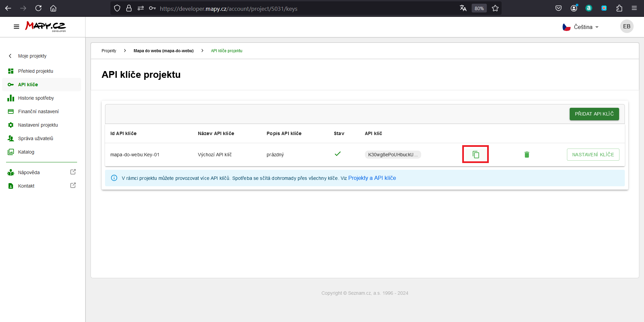
Task: Bookmark this page with the star icon
Action: pyautogui.click(x=495, y=8)
